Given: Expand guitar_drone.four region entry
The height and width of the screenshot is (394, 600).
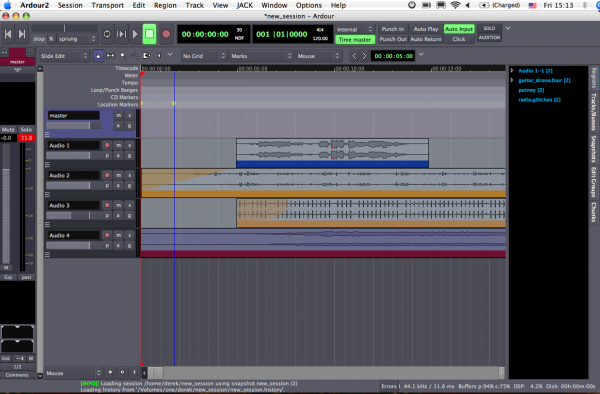Looking at the screenshot, I should tap(512, 80).
